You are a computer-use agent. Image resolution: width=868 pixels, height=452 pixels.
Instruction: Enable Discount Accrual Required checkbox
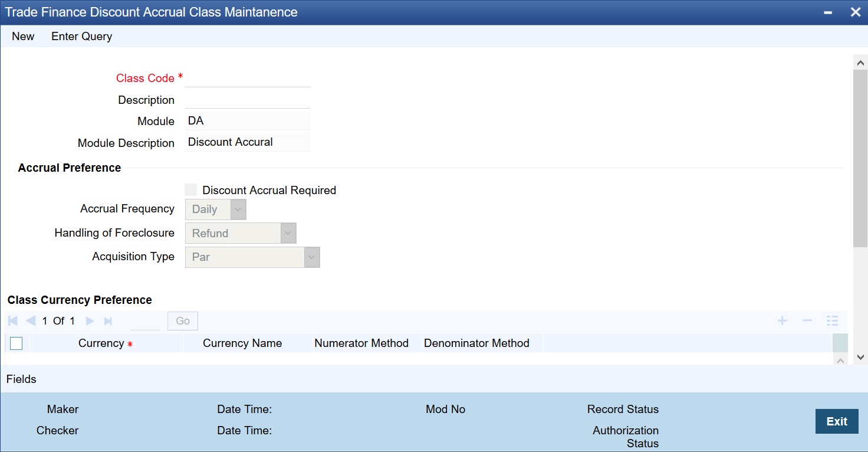pyautogui.click(x=191, y=190)
